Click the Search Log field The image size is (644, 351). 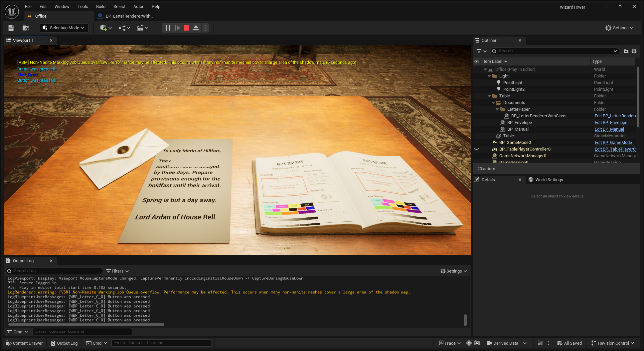pyautogui.click(x=54, y=271)
